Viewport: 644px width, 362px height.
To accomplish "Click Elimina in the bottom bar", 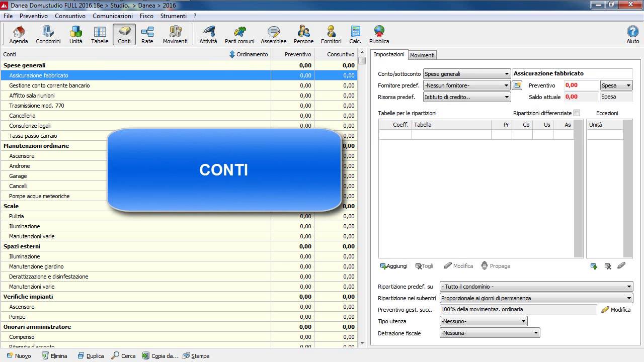I will 54,356.
